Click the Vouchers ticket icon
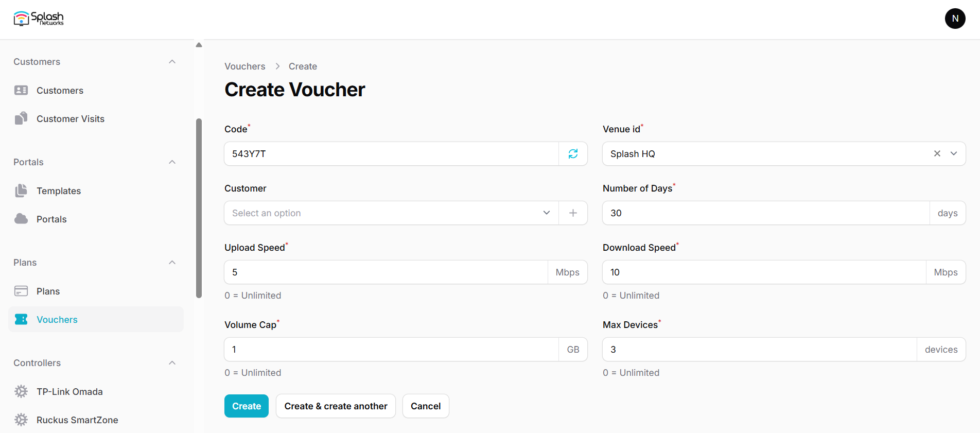980x433 pixels. click(x=21, y=320)
